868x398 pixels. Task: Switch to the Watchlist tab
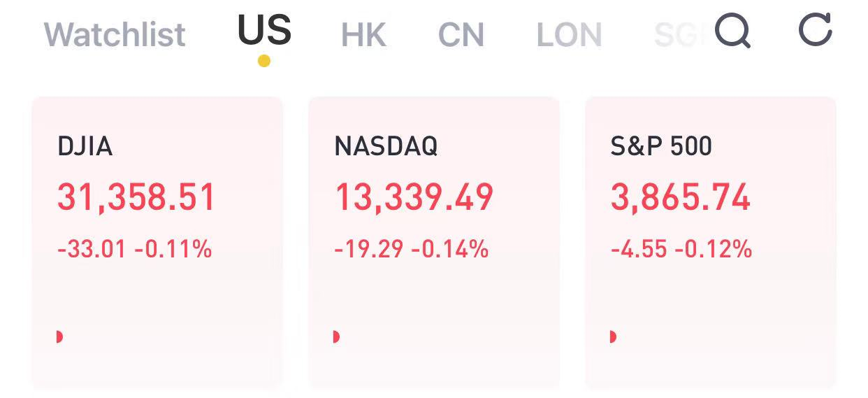pyautogui.click(x=115, y=34)
